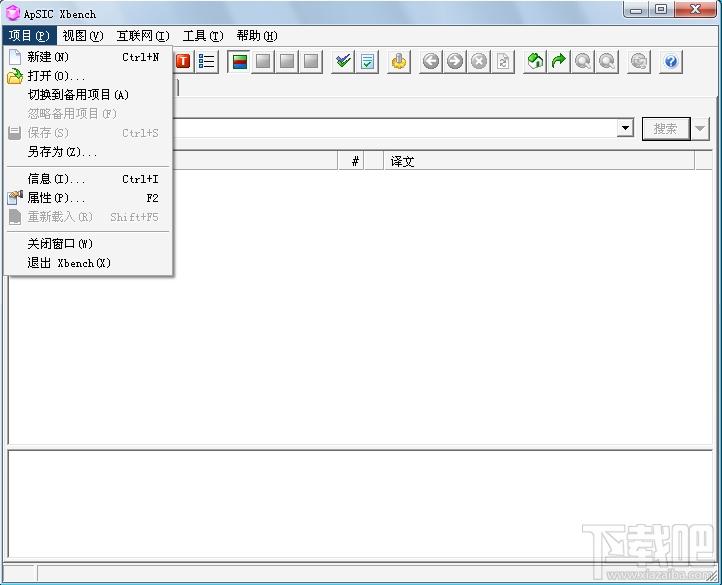Click the gray refresh page icon

coord(503,61)
